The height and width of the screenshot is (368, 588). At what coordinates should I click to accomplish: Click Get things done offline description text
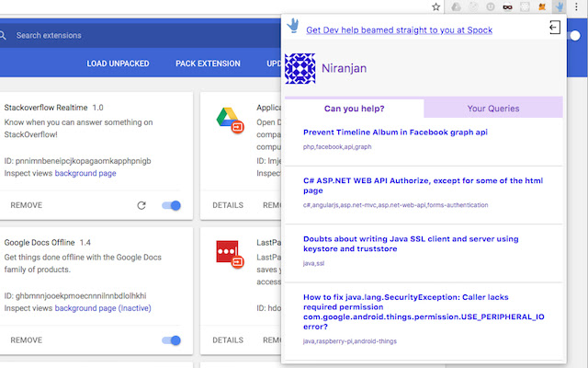coord(83,263)
